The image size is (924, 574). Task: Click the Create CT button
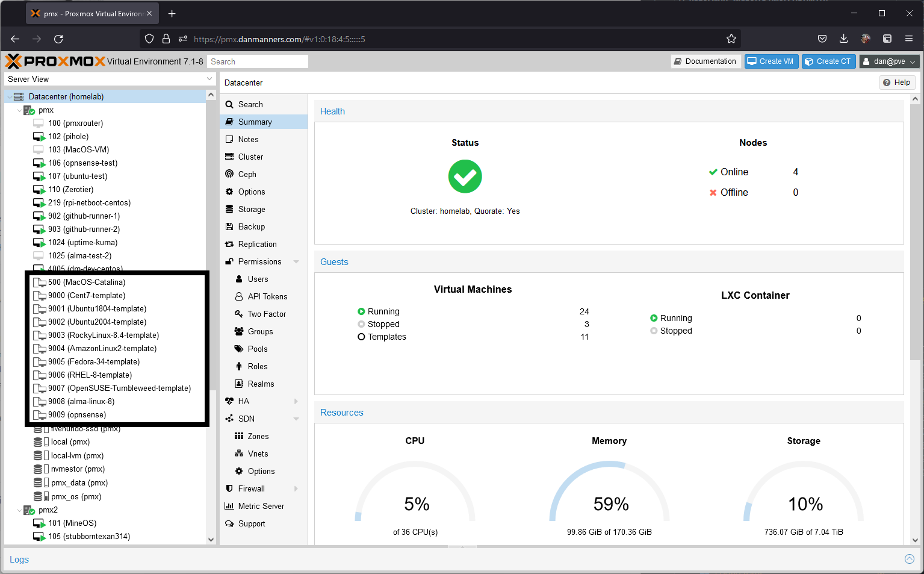[x=828, y=61]
